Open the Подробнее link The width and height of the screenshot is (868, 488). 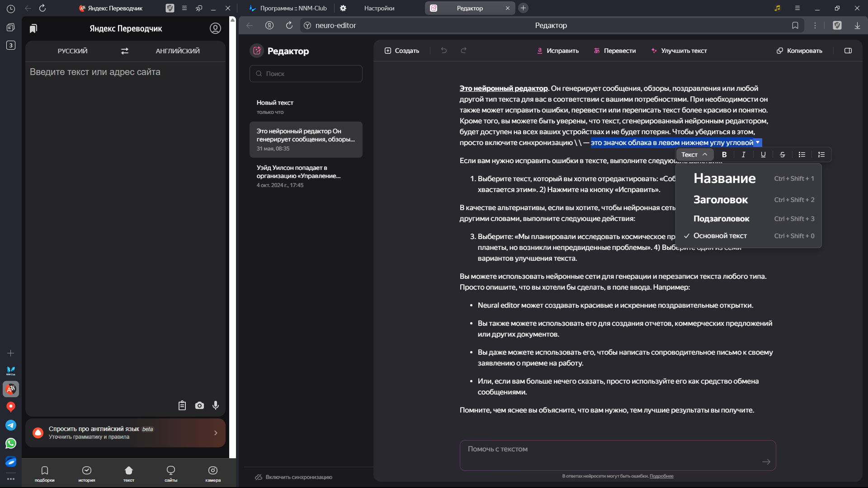661,476
